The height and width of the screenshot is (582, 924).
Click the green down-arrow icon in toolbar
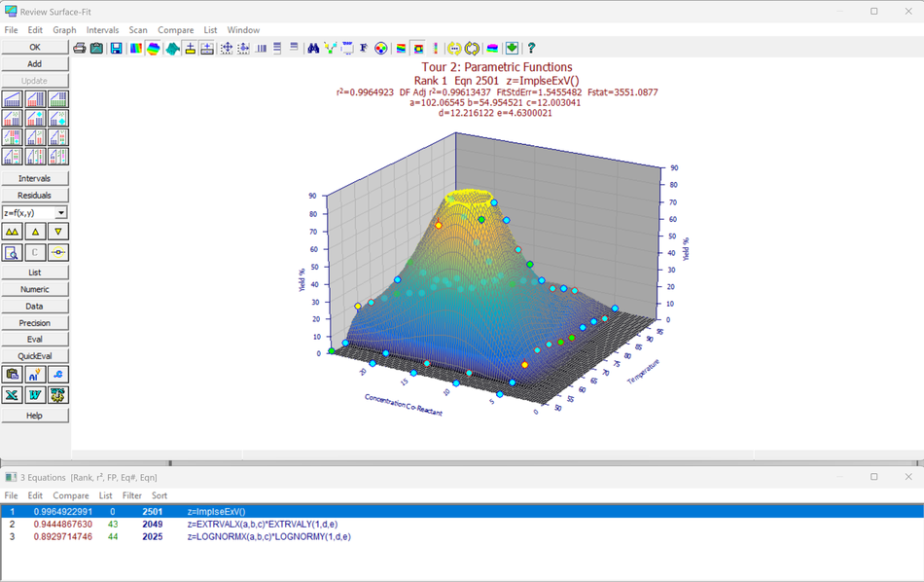point(512,49)
